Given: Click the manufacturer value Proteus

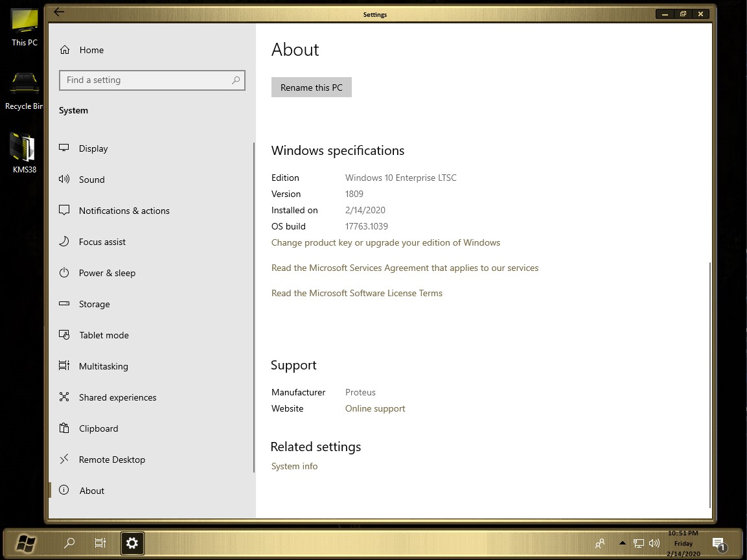Looking at the screenshot, I should (x=360, y=392).
